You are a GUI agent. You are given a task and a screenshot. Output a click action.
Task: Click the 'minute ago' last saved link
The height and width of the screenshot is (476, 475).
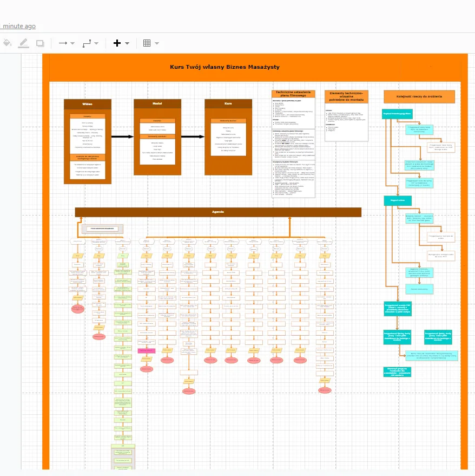[x=19, y=26]
